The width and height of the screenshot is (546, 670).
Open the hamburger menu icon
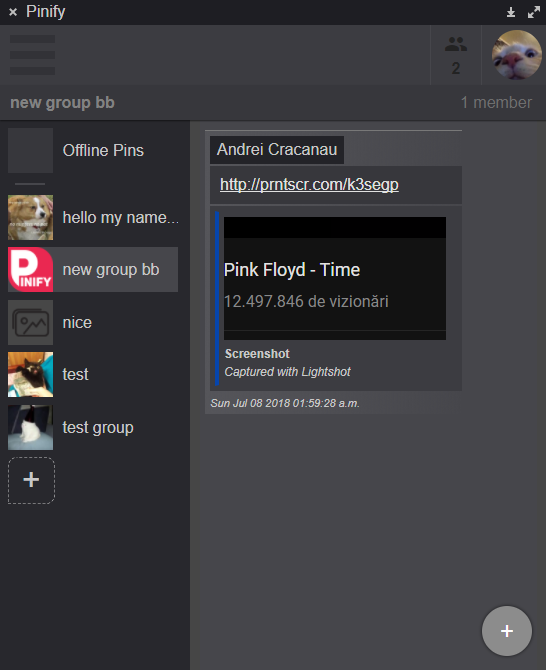pos(32,55)
